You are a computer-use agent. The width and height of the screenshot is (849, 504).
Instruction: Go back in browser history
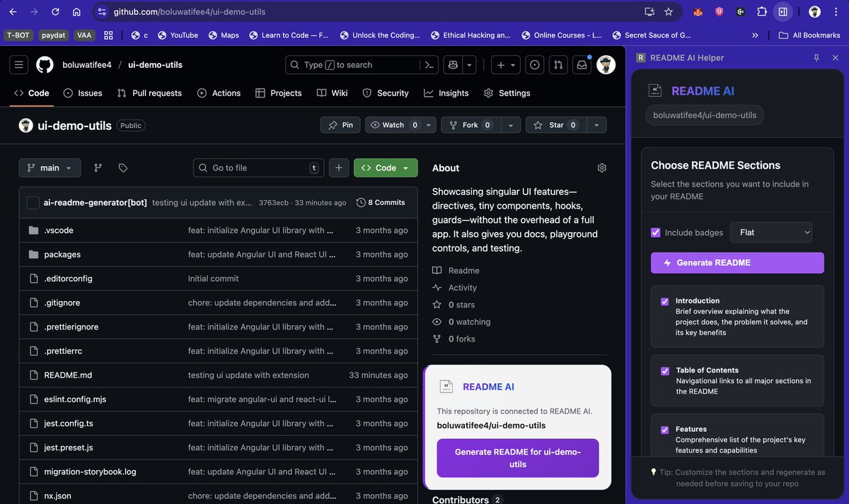(x=13, y=11)
